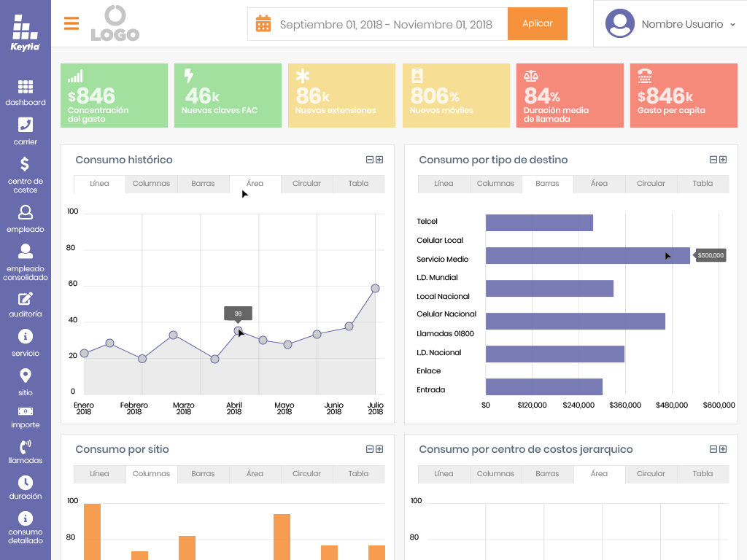This screenshot has width=747, height=560.
Task: Open Nuevas extensiones card
Action: tap(342, 96)
